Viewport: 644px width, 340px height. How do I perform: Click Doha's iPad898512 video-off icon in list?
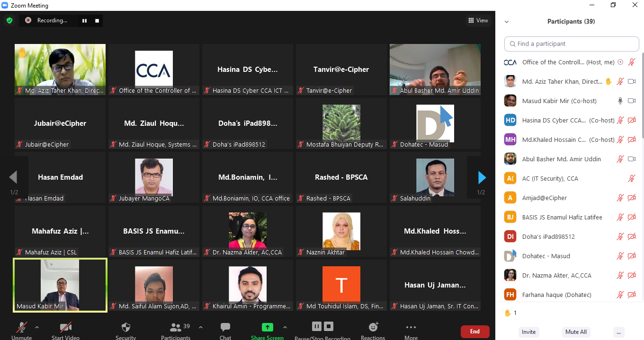click(632, 236)
